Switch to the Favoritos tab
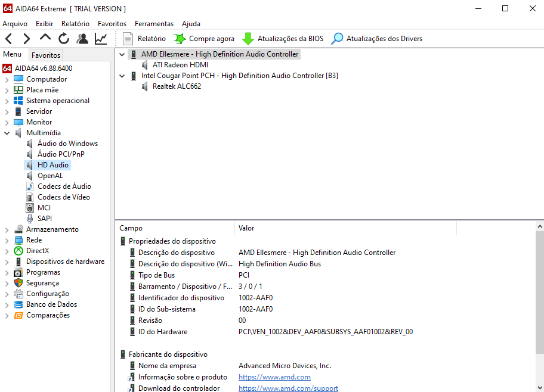This screenshot has width=544, height=392. (46, 55)
